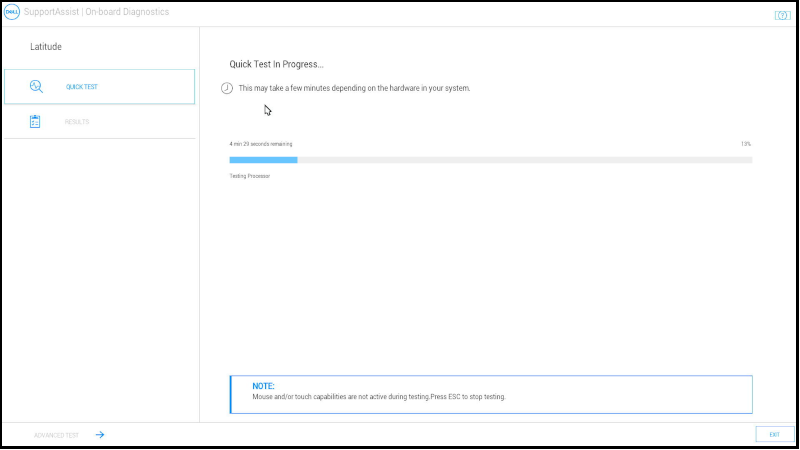Click the filled blue portion of the progress bar

tap(263, 160)
